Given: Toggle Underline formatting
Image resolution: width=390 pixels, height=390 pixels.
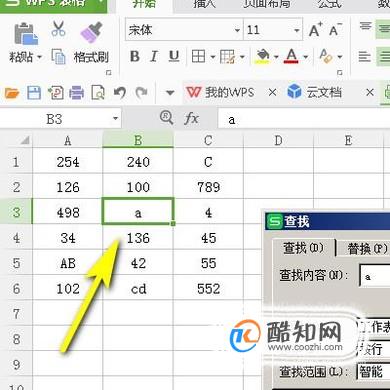Looking at the screenshot, I should pyautogui.click(x=174, y=56).
